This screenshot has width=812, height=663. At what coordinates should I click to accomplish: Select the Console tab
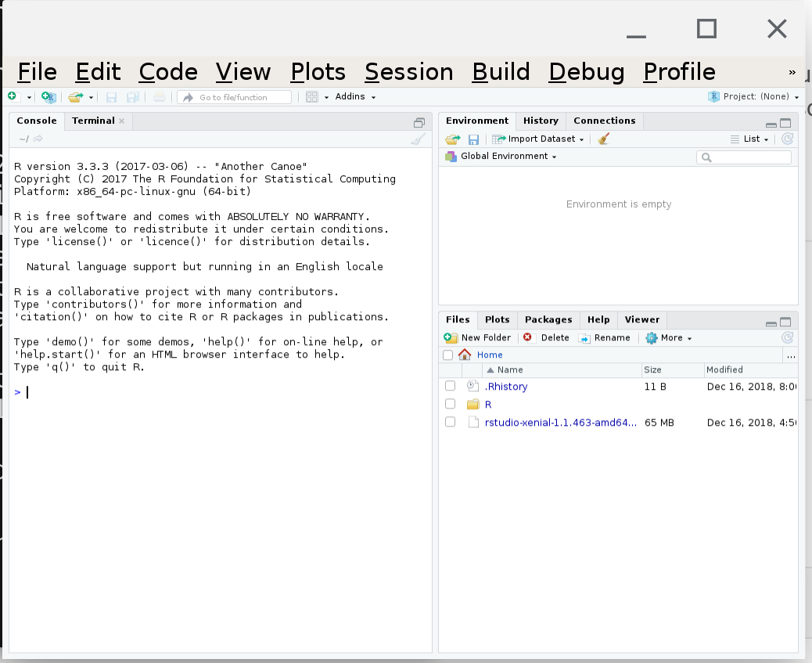(x=37, y=121)
